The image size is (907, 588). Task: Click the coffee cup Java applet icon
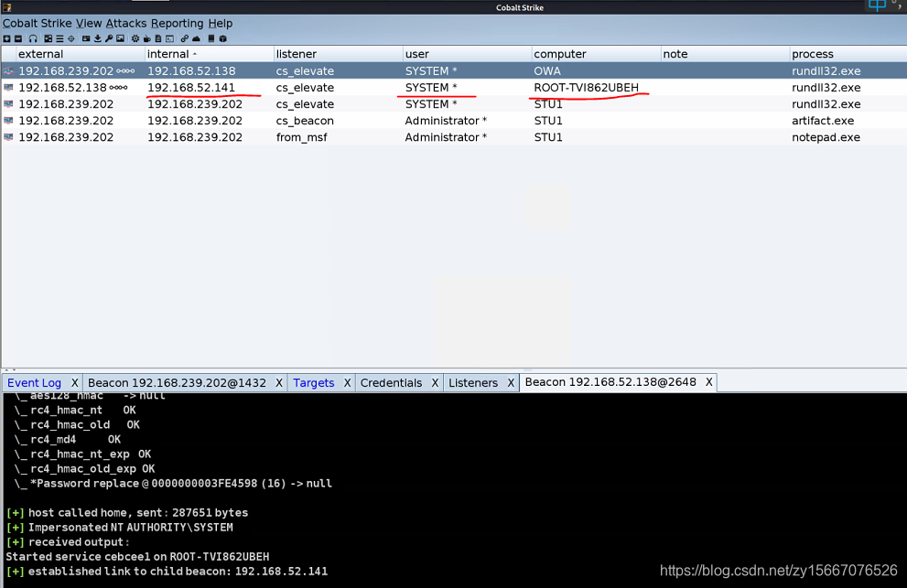(x=147, y=38)
